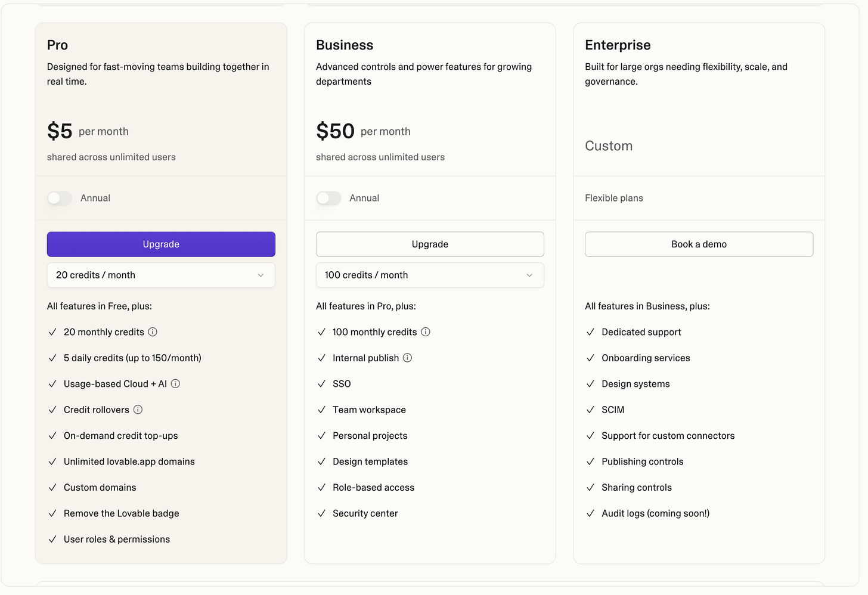Image resolution: width=868 pixels, height=595 pixels.
Task: Enable Annual billing for the Business plan
Action: point(328,198)
